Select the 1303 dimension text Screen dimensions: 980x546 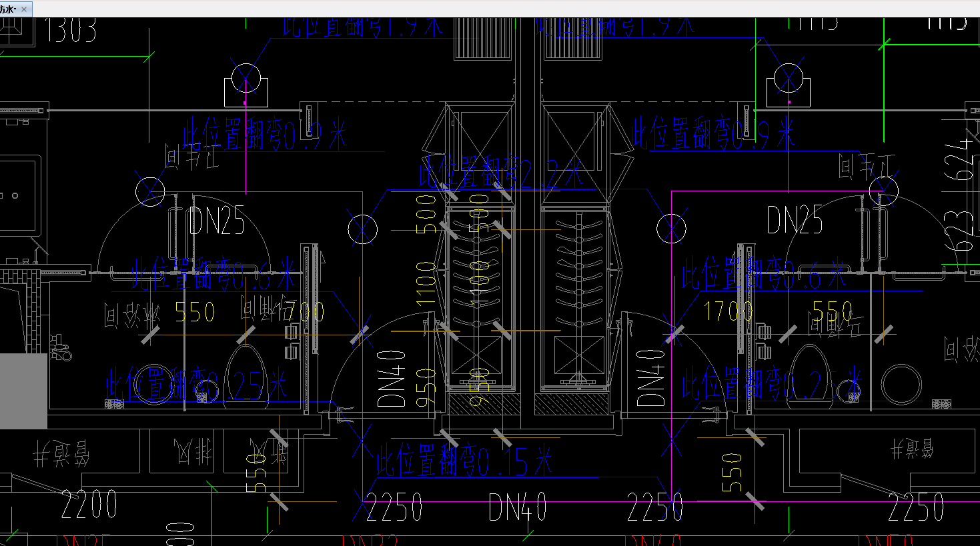(71, 31)
